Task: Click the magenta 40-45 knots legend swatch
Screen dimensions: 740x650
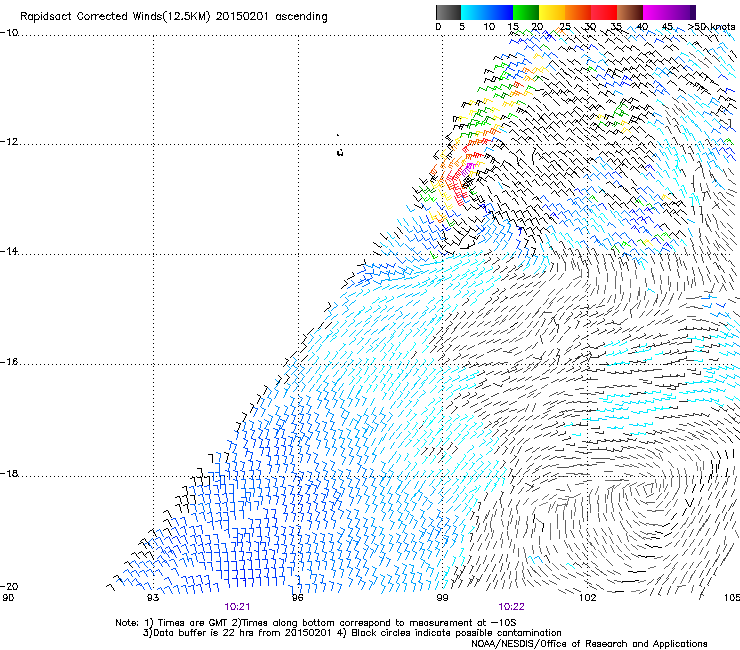Action: tap(656, 12)
